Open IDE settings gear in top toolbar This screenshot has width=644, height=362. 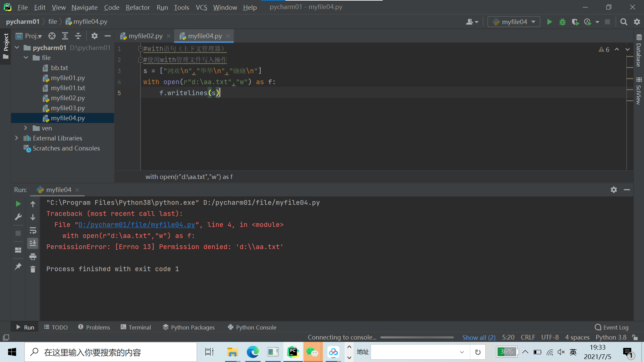point(637,22)
